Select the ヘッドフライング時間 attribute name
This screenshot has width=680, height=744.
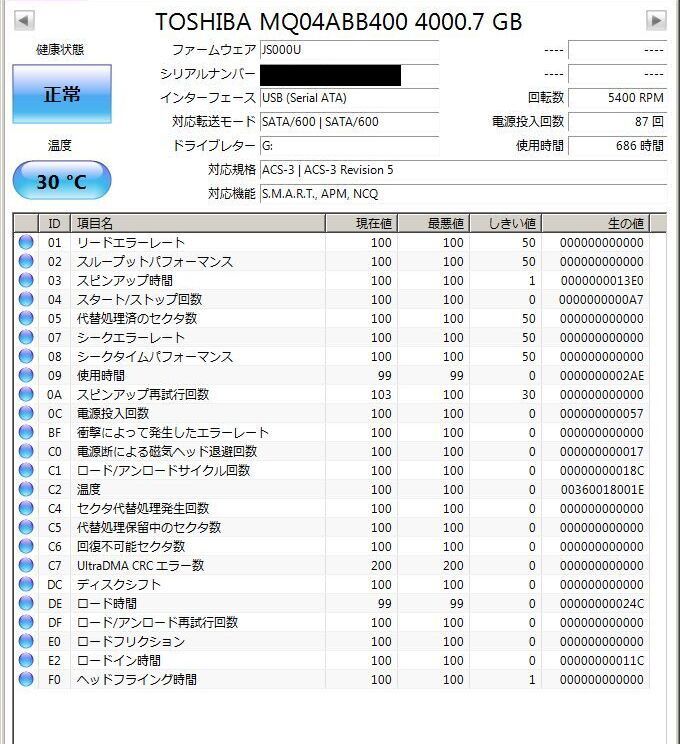coord(137,679)
